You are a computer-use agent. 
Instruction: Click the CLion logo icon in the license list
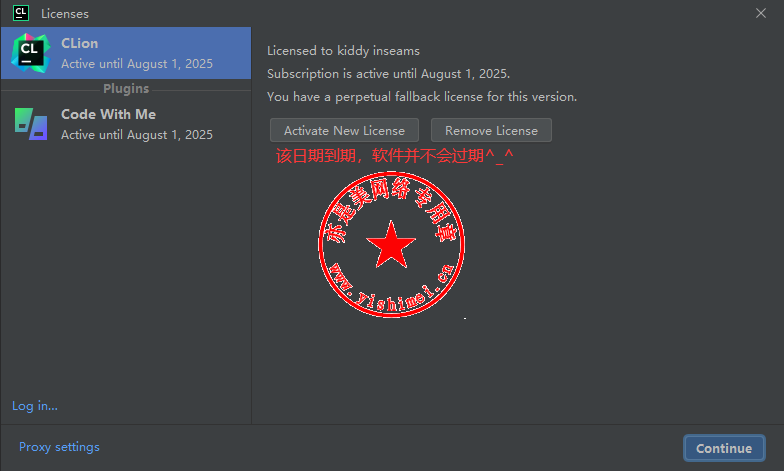click(30, 53)
